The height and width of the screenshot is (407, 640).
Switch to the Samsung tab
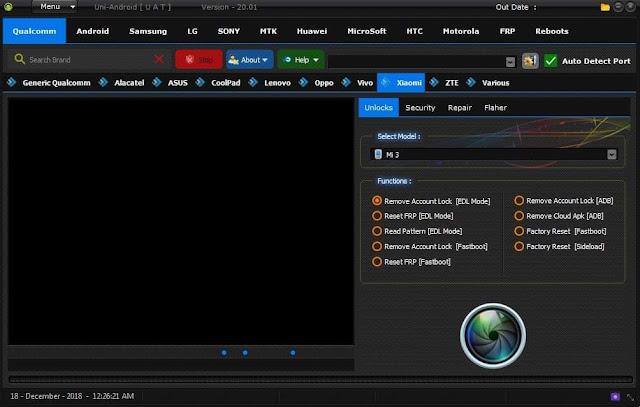[x=148, y=31]
